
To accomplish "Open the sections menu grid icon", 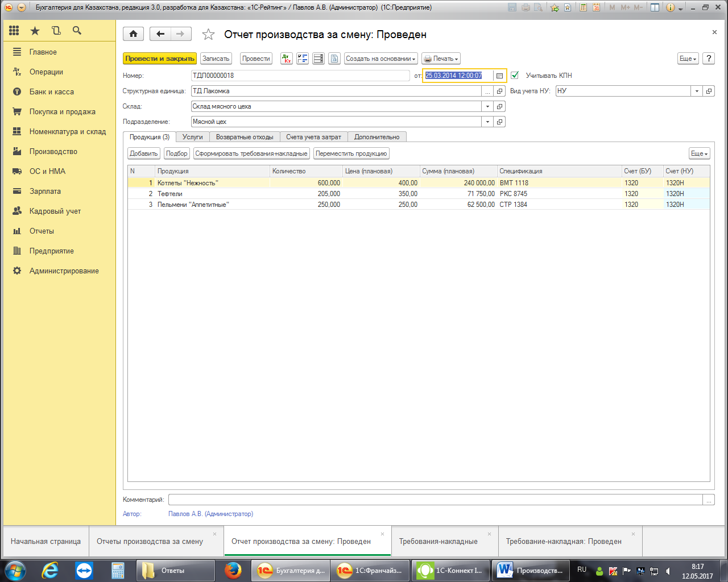I will 14,31.
